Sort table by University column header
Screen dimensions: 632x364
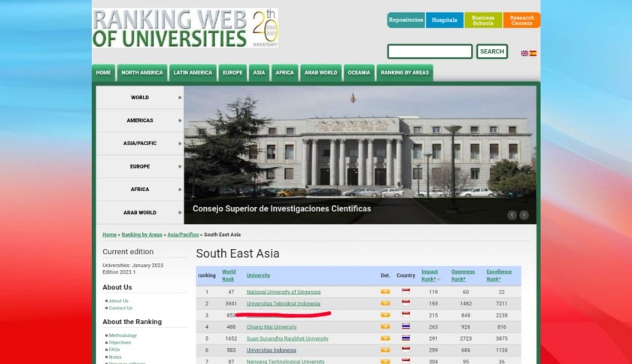pos(258,276)
